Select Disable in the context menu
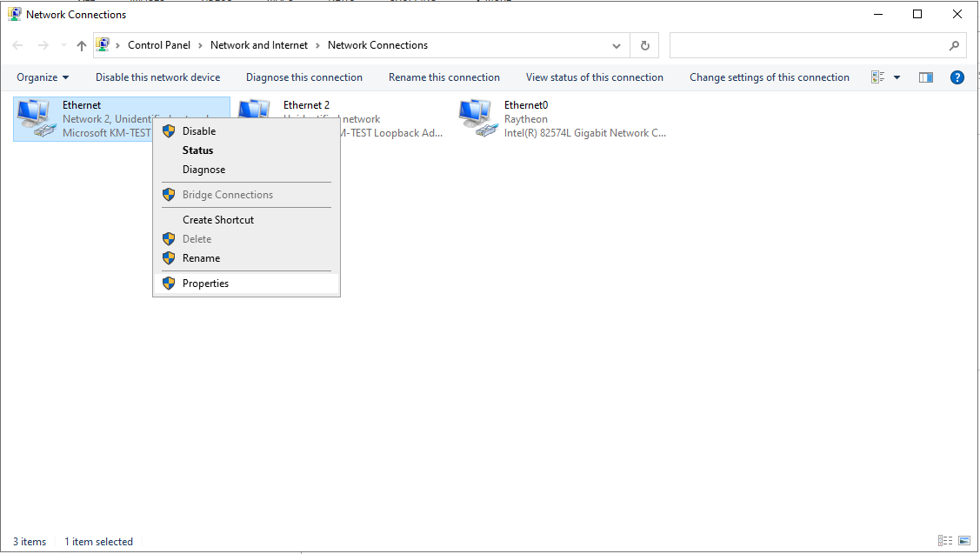 [x=199, y=131]
